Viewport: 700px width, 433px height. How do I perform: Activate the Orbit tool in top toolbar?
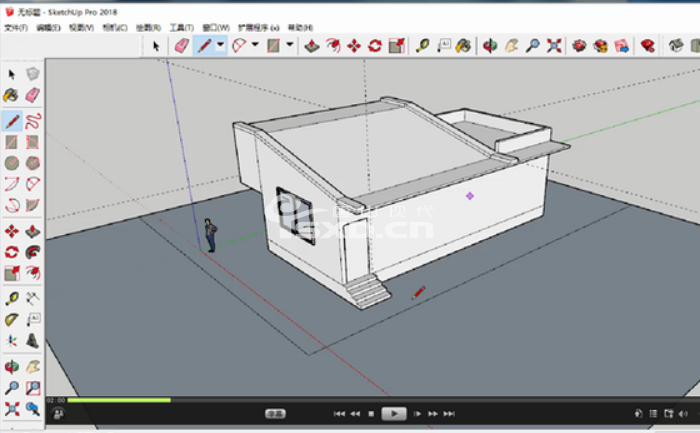coord(490,46)
